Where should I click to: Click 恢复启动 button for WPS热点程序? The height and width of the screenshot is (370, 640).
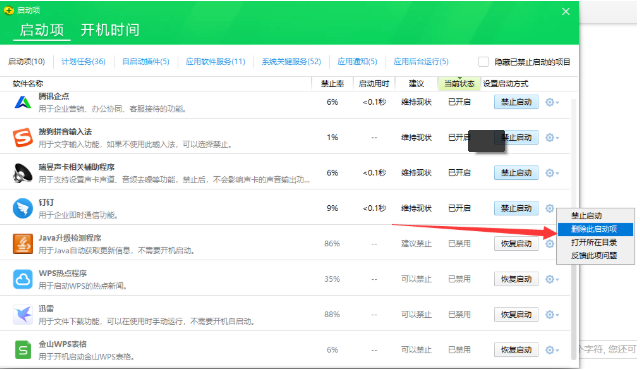(x=516, y=279)
